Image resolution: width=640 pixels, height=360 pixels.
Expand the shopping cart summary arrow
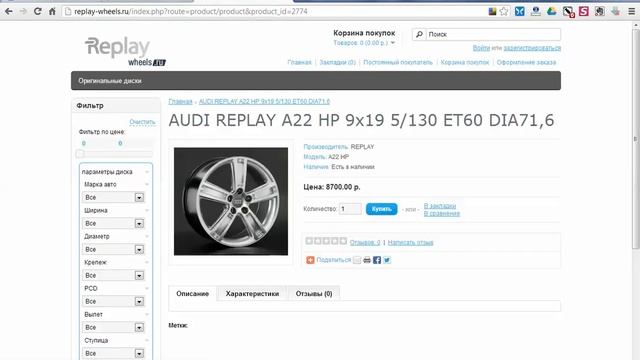pos(393,43)
